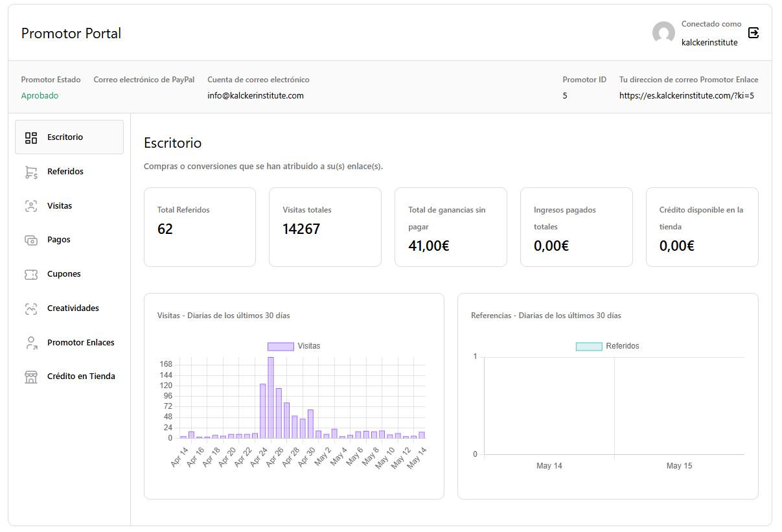This screenshot has width=782, height=532.
Task: Go to the Pagos section
Action: click(x=59, y=240)
